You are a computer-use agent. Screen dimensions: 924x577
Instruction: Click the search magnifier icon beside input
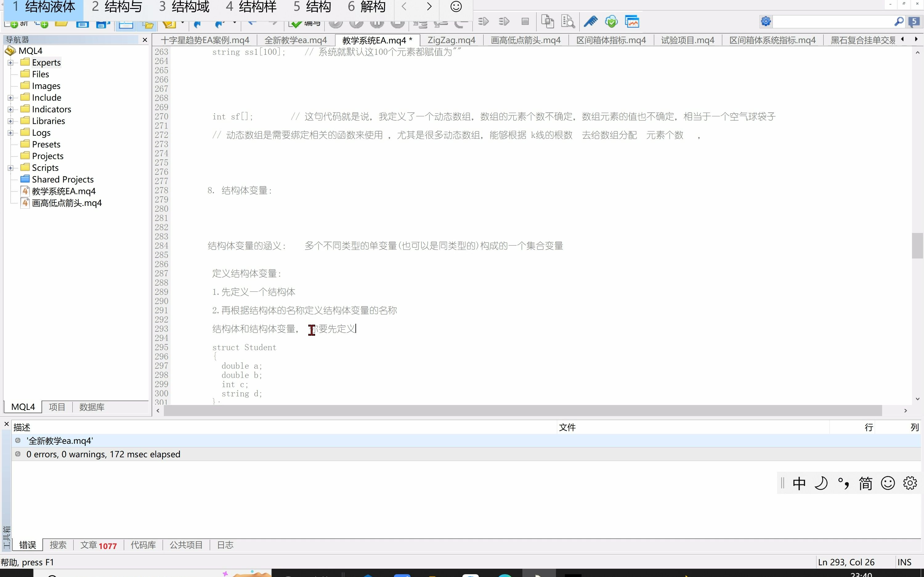[899, 21]
